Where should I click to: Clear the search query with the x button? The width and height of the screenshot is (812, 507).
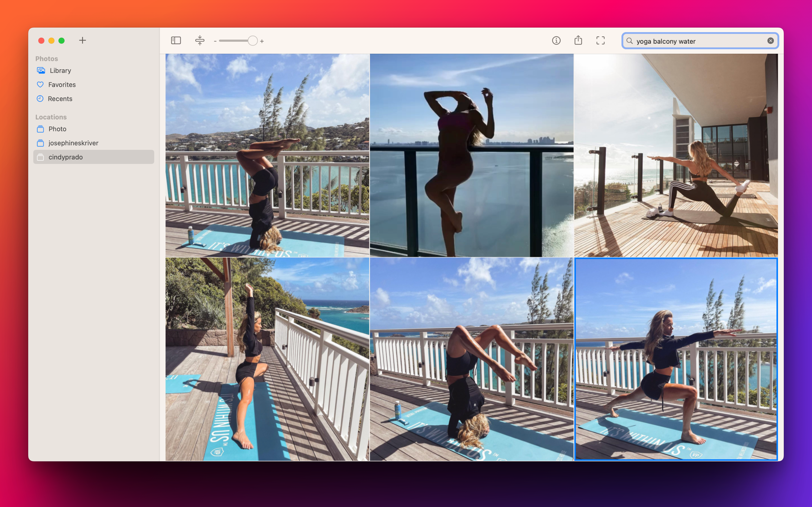click(x=770, y=41)
